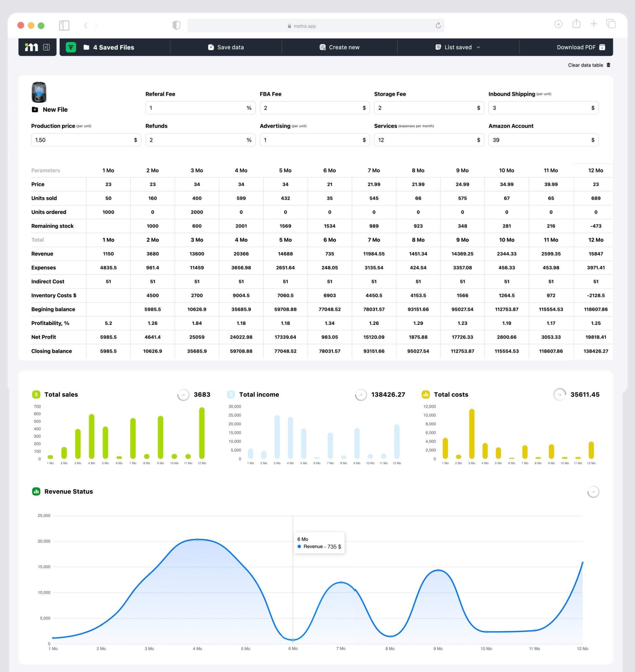Screen dimensions: 635x672
Task: Click the circular arrow icon on Revenue Status
Action: point(593,492)
